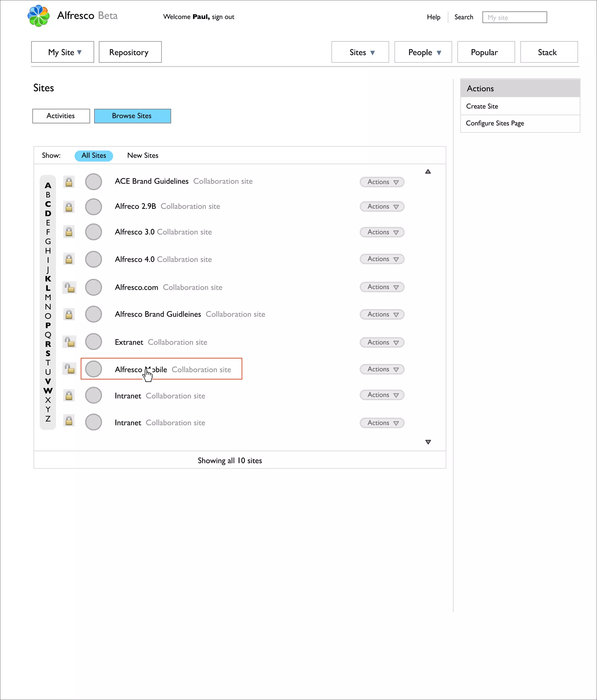The height and width of the screenshot is (700, 597).
Task: Focus the My site search field
Action: pos(515,17)
